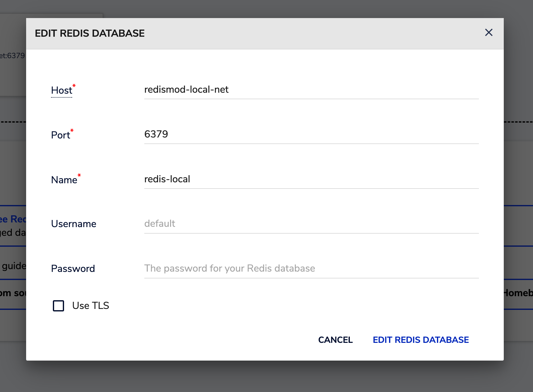Image resolution: width=533 pixels, height=392 pixels.
Task: Click the EDIT REDIS DATABASE dialog title
Action: pos(90,33)
